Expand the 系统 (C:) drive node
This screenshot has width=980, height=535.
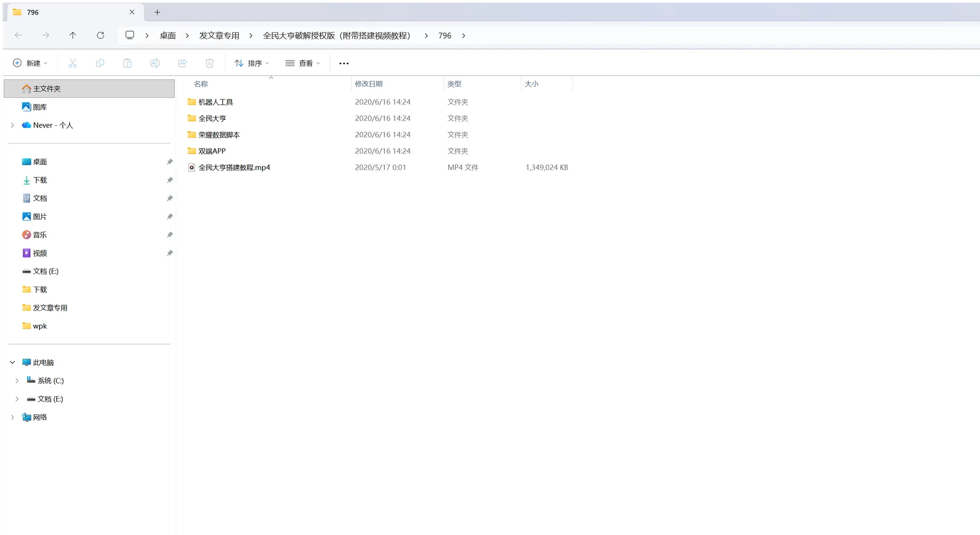click(x=17, y=380)
